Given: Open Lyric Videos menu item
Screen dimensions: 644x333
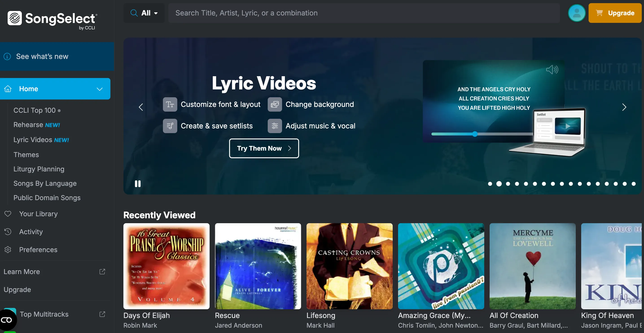Looking at the screenshot, I should (41, 140).
